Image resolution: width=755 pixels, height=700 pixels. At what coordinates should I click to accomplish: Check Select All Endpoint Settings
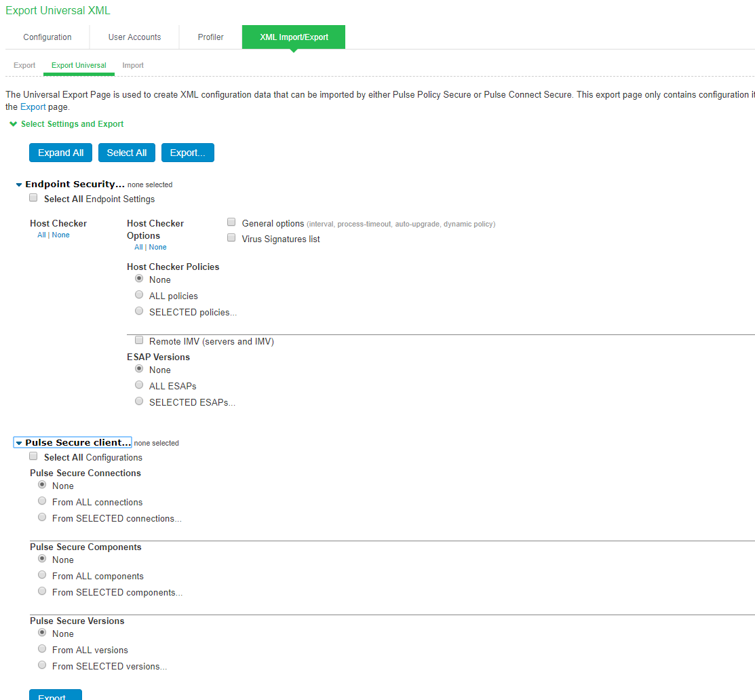33,198
